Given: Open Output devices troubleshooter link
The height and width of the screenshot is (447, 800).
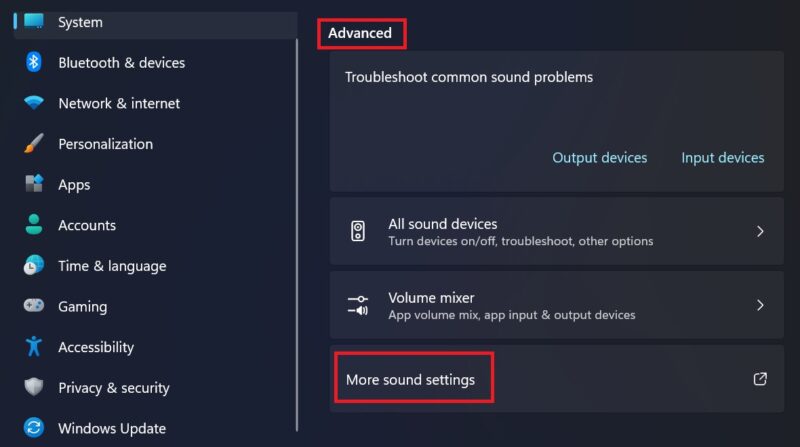Looking at the screenshot, I should tap(599, 158).
